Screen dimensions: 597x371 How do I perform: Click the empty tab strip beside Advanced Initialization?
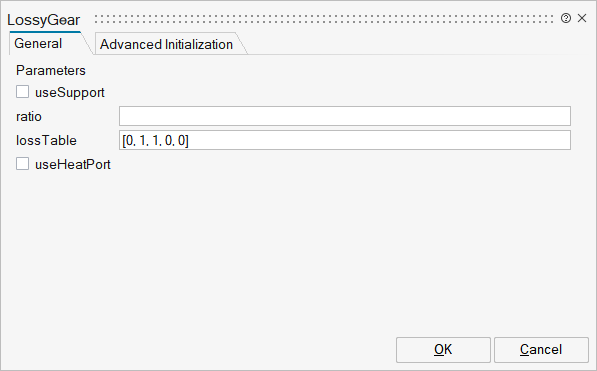413,44
